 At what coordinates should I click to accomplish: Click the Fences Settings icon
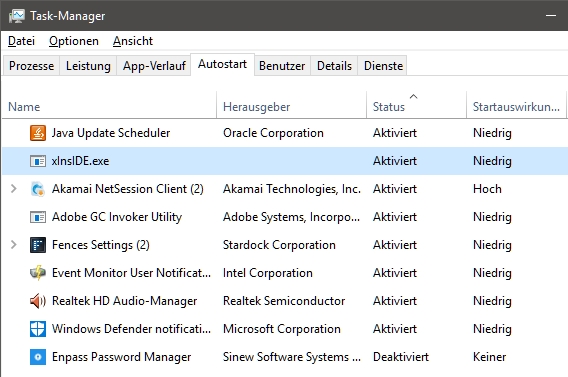click(x=38, y=245)
